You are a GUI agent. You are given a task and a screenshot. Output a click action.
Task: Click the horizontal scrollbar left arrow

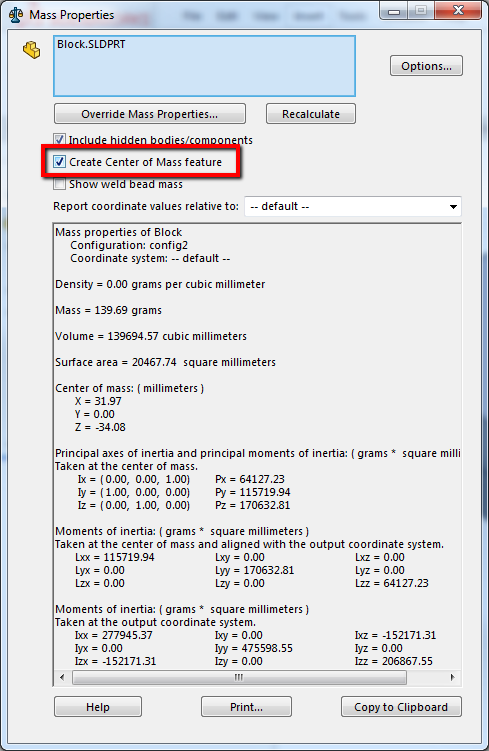point(62,677)
